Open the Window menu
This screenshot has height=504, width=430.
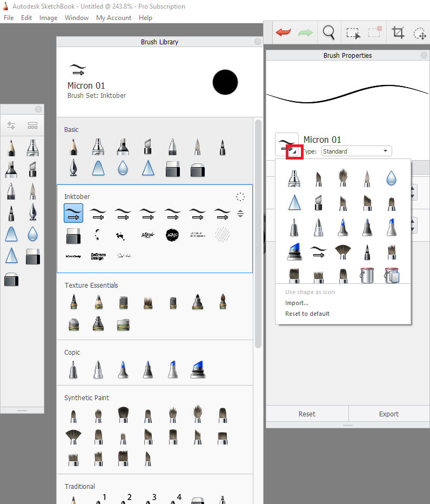pos(76,18)
